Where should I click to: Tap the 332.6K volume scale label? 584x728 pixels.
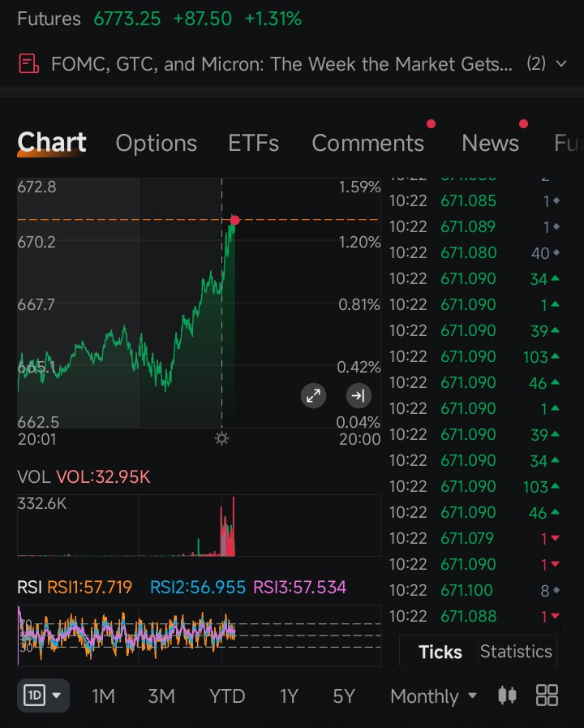click(41, 503)
